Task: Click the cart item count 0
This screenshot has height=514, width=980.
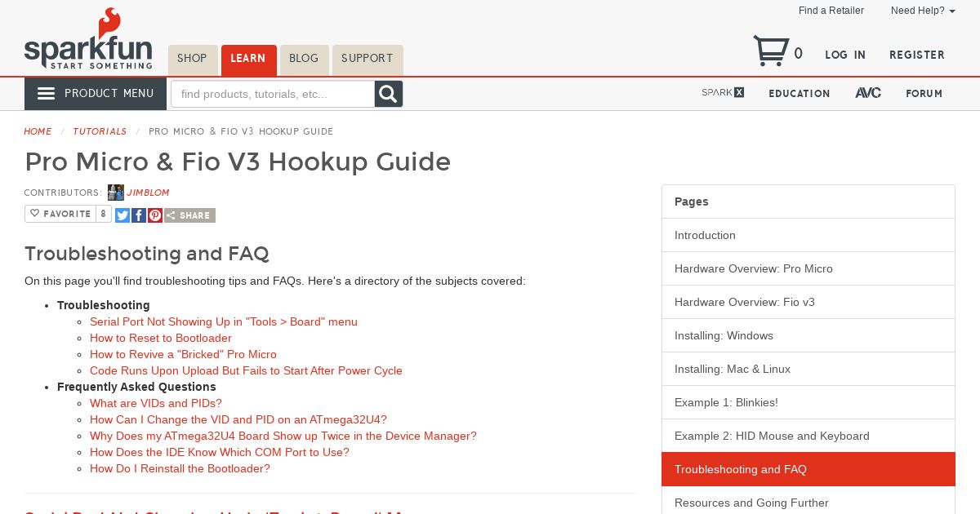Action: point(798,54)
